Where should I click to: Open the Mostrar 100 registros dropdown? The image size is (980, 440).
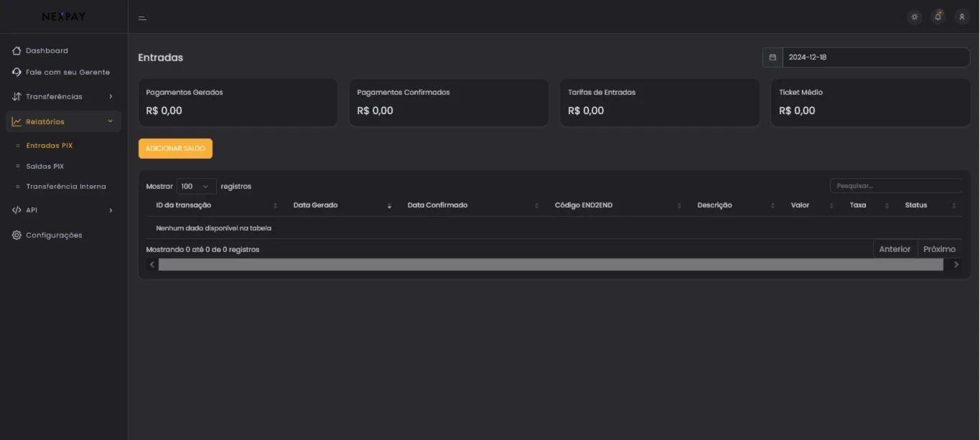pos(196,187)
